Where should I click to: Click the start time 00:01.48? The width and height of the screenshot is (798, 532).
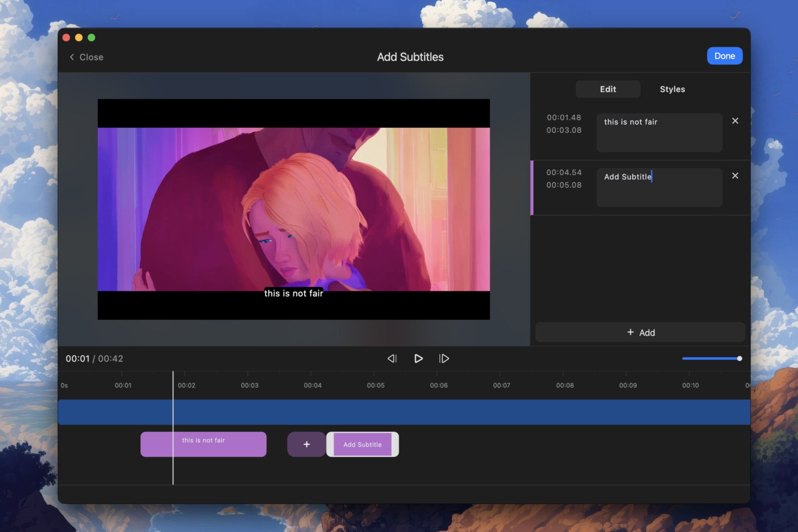click(x=564, y=117)
